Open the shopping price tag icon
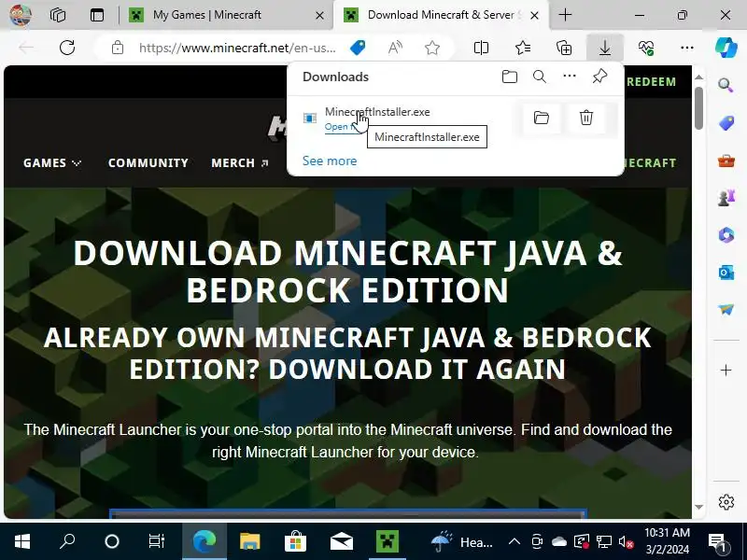This screenshot has height=560, width=747. [358, 48]
